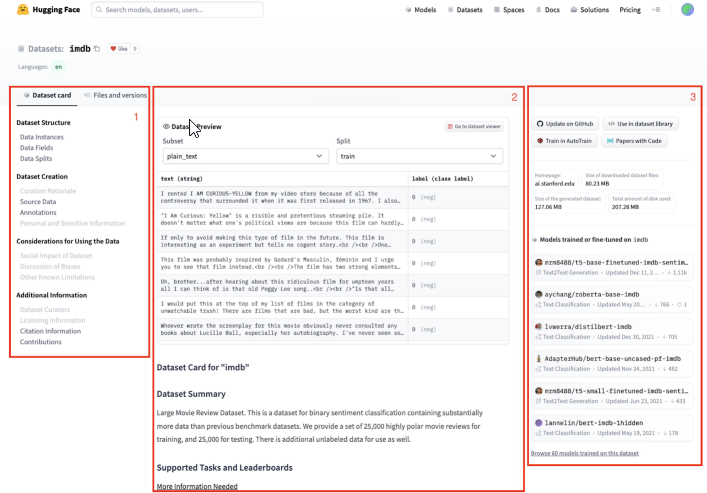Click the AutoTrain red icon
This screenshot has height=493, width=707.
pos(540,141)
